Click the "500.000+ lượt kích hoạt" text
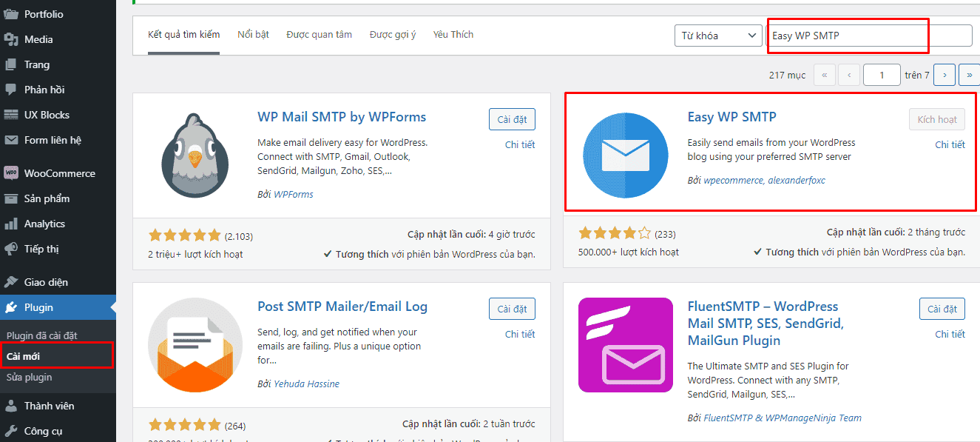This screenshot has height=442, width=980. (629, 252)
